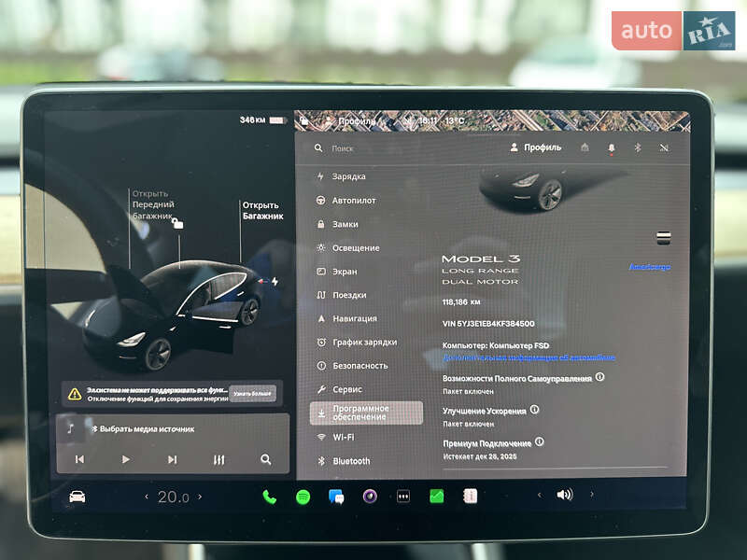Open the messages chat app icon
747x560 pixels.
[x=336, y=497]
